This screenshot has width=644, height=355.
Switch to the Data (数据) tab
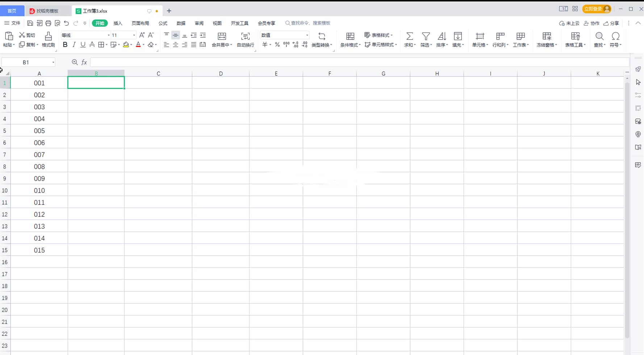pyautogui.click(x=181, y=23)
